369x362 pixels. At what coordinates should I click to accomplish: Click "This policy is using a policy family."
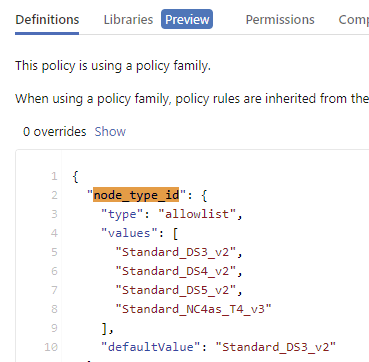point(113,66)
